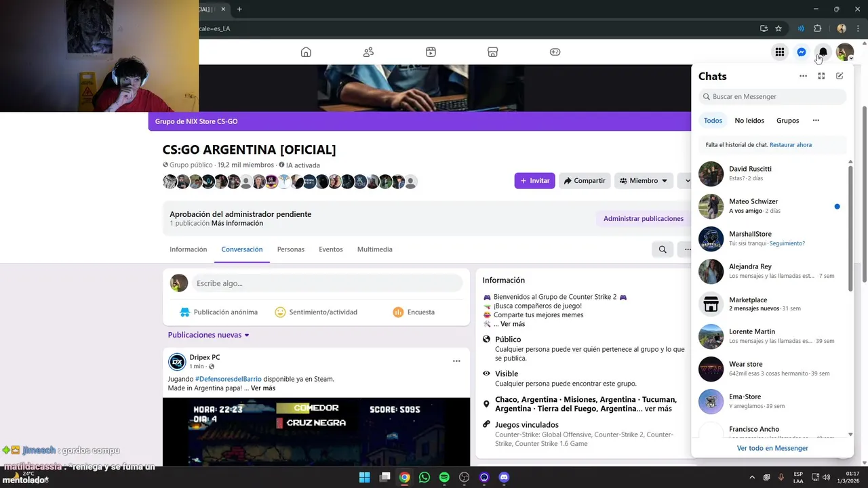Open the Friends icon in top navigation
The image size is (868, 488).
368,52
